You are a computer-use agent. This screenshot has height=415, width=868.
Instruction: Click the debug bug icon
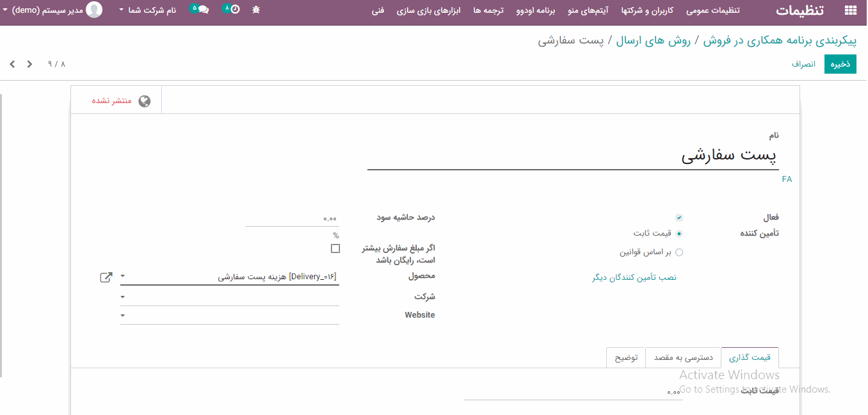point(256,10)
